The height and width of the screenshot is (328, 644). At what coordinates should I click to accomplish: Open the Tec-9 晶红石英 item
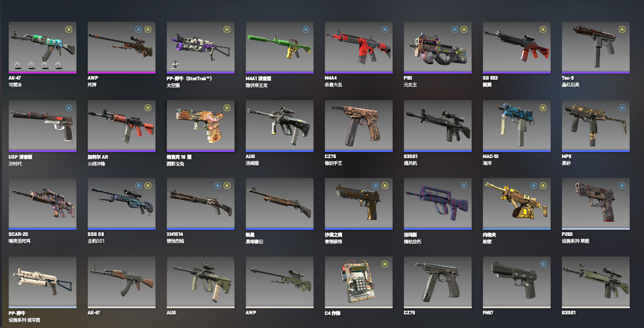(596, 48)
